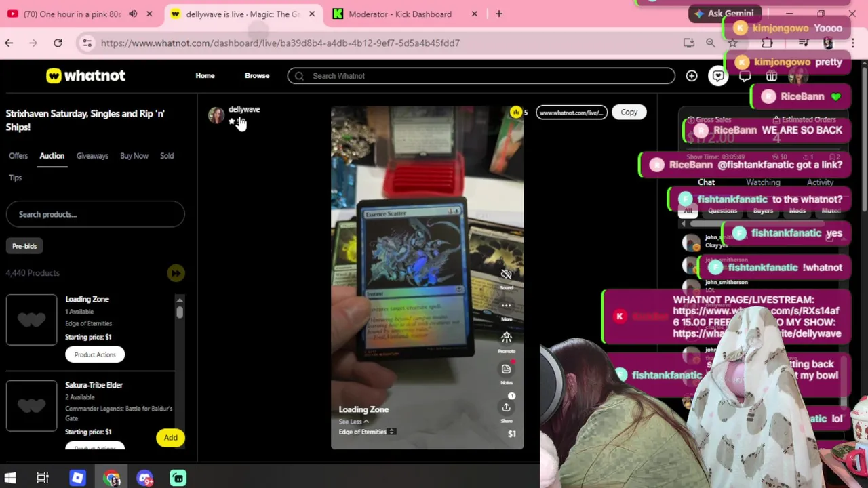Open the Browse link
The image size is (868, 488).
[257, 76]
